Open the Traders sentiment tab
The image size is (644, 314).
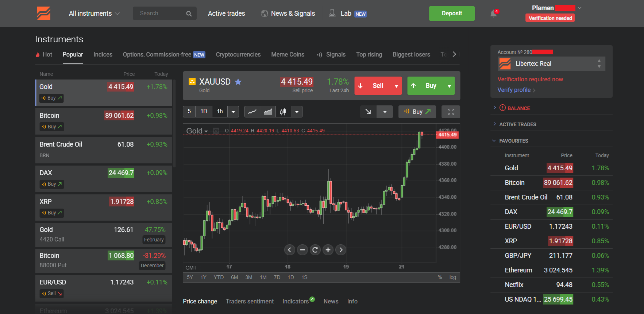pos(250,302)
